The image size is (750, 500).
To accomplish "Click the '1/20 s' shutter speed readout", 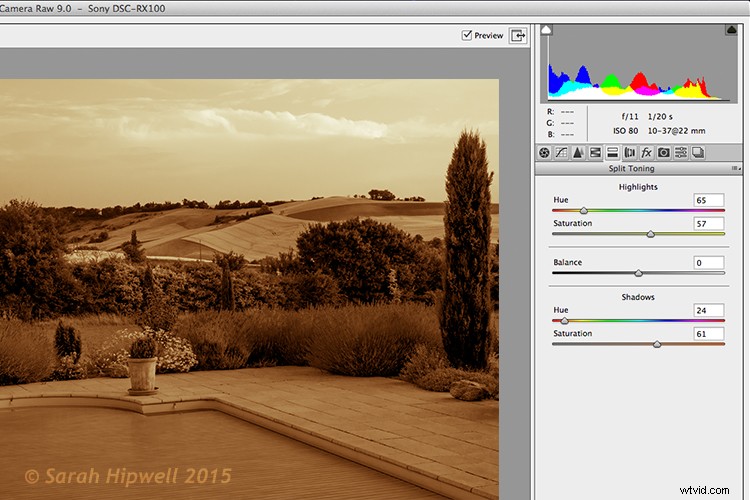I will tap(661, 117).
